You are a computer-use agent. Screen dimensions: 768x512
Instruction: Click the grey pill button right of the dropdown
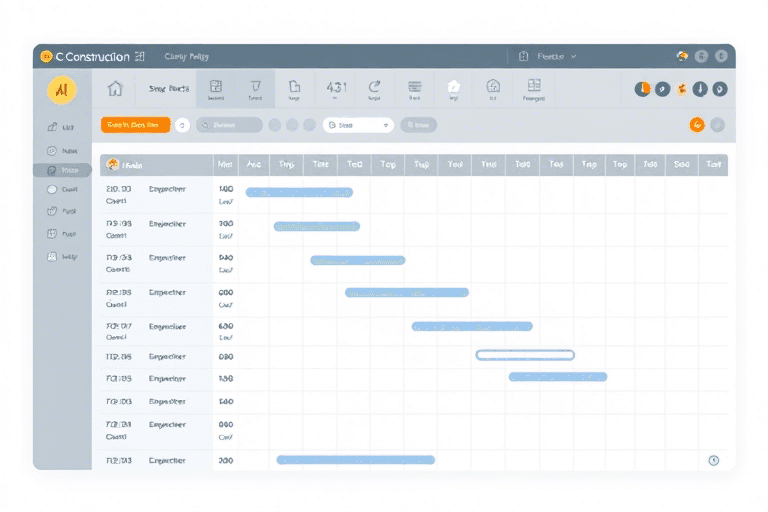click(418, 125)
